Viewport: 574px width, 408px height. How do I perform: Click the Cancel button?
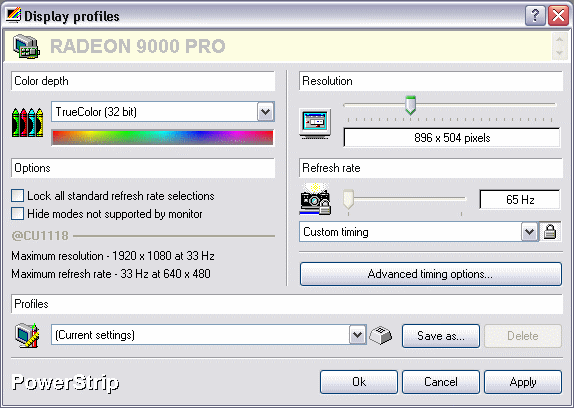(x=441, y=382)
